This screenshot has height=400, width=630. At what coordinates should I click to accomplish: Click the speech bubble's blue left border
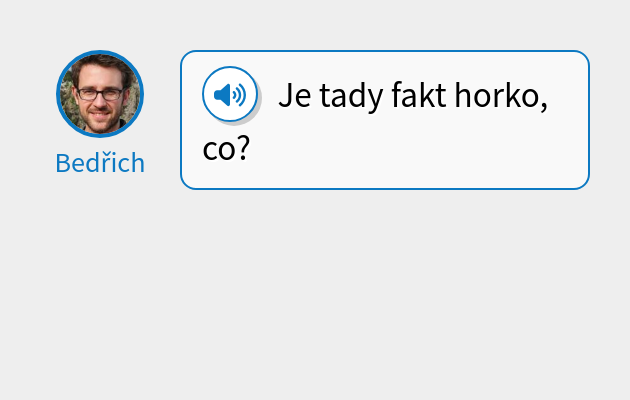181,120
